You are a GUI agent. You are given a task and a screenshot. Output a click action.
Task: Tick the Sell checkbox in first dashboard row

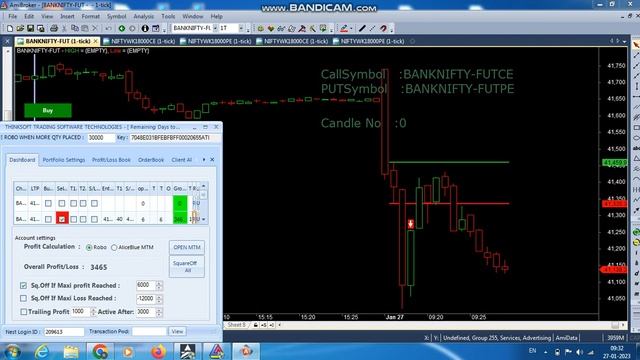[x=62, y=203]
